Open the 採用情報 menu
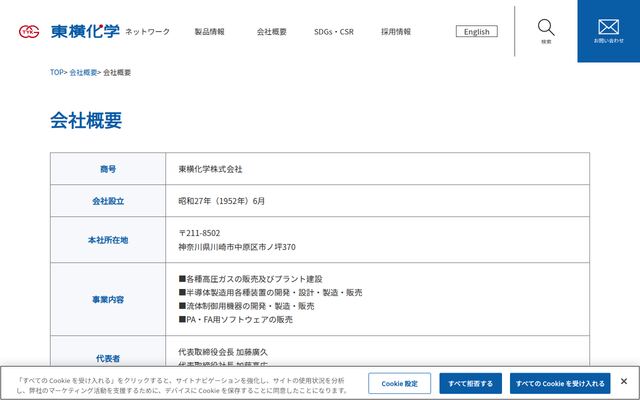This screenshot has width=640, height=400. point(396,31)
